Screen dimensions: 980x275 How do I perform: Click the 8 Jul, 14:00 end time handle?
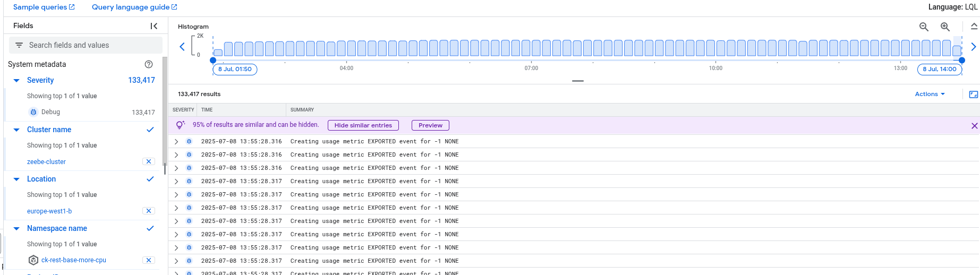tap(940, 69)
